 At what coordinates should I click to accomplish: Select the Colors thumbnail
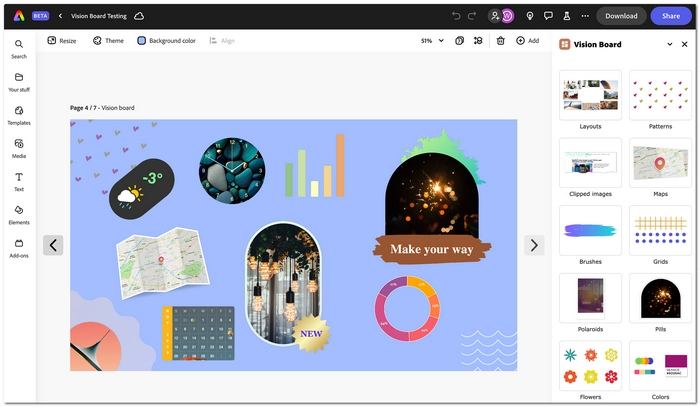tap(660, 366)
